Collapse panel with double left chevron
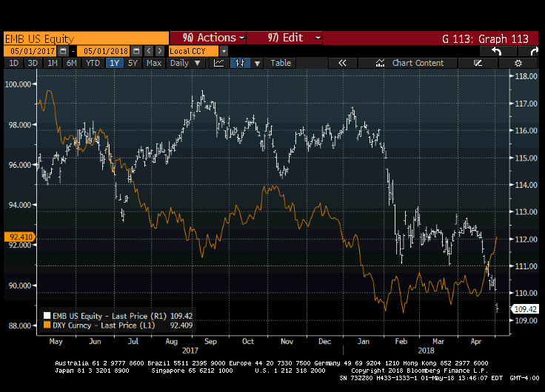The height and width of the screenshot is (392, 545). click(x=342, y=63)
